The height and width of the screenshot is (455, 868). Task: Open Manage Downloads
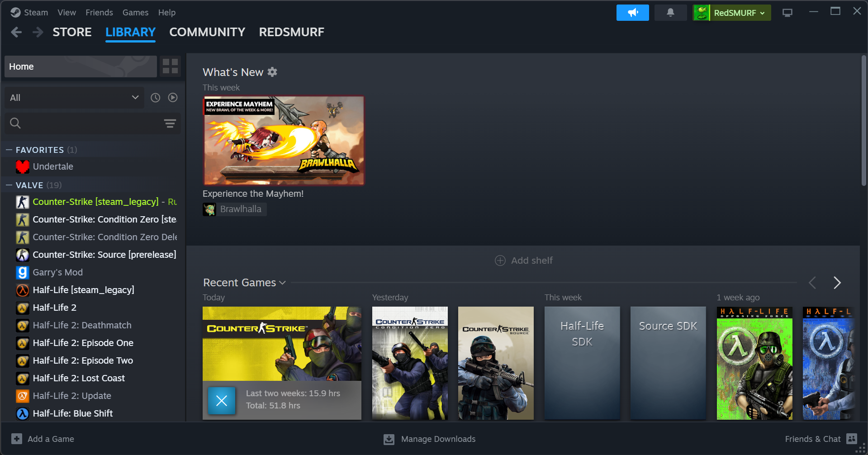[x=430, y=439]
